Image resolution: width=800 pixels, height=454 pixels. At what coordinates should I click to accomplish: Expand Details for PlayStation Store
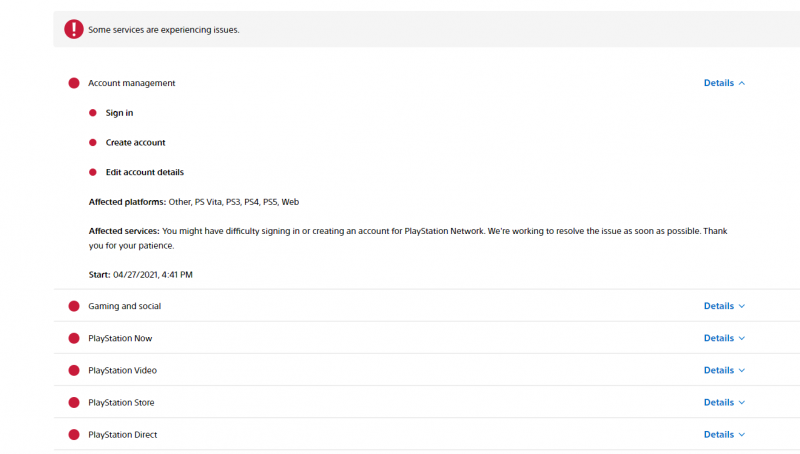click(724, 402)
